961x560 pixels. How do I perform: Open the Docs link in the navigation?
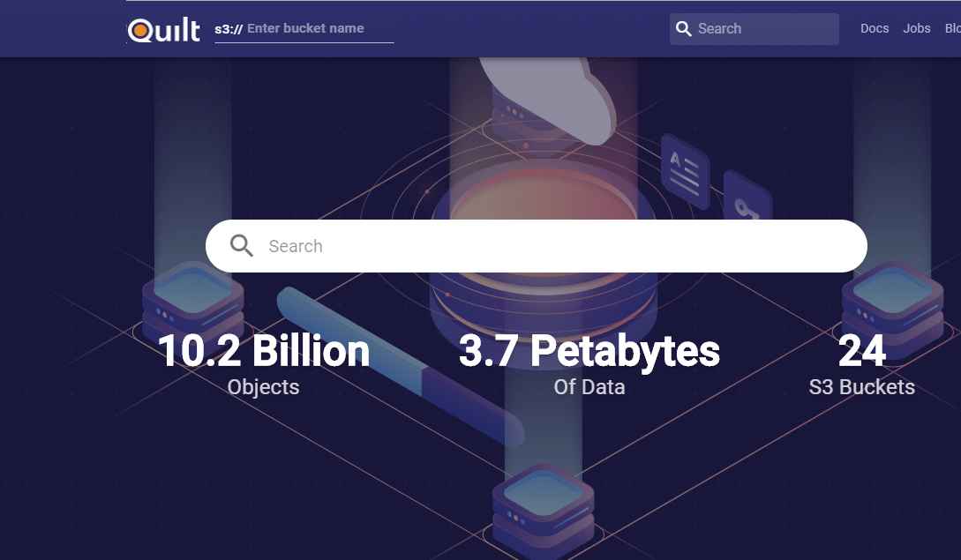[875, 28]
